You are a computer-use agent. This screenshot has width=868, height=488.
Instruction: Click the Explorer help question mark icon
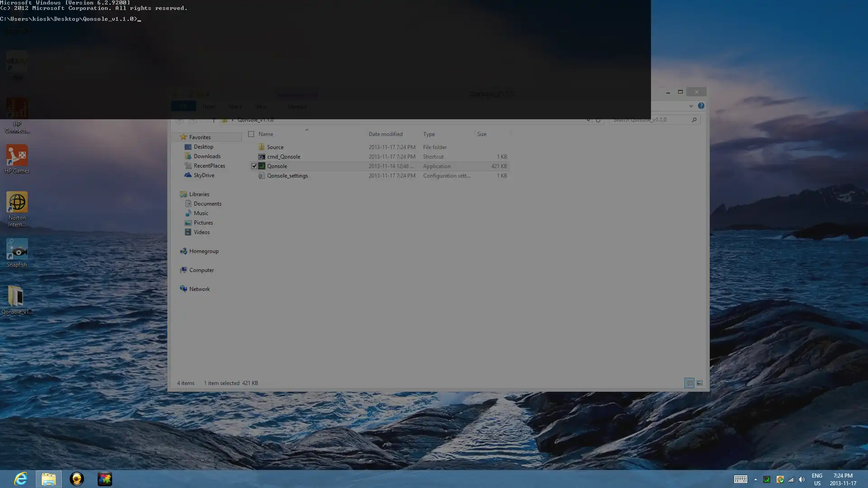701,106
